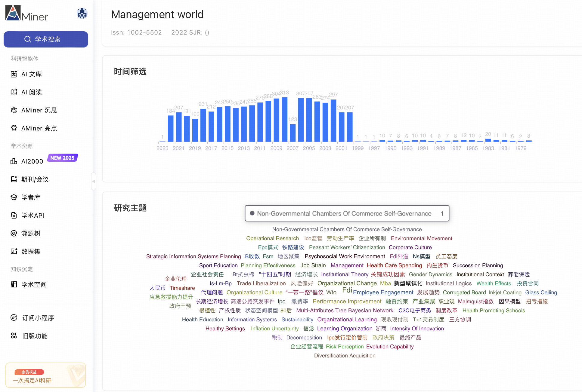Open AMiner 亮点 highlights icon
Screen dimensions: 582x392
(14, 128)
